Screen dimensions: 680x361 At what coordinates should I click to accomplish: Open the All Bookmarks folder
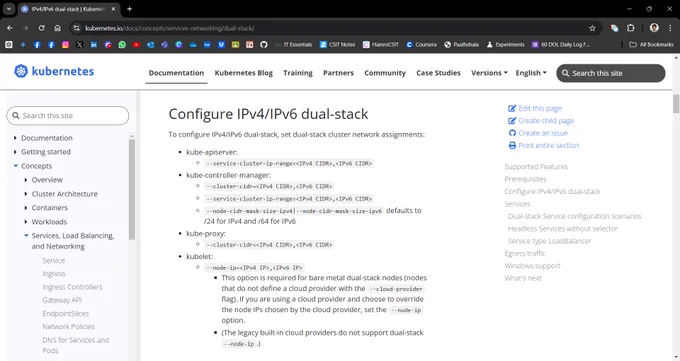pyautogui.click(x=651, y=44)
